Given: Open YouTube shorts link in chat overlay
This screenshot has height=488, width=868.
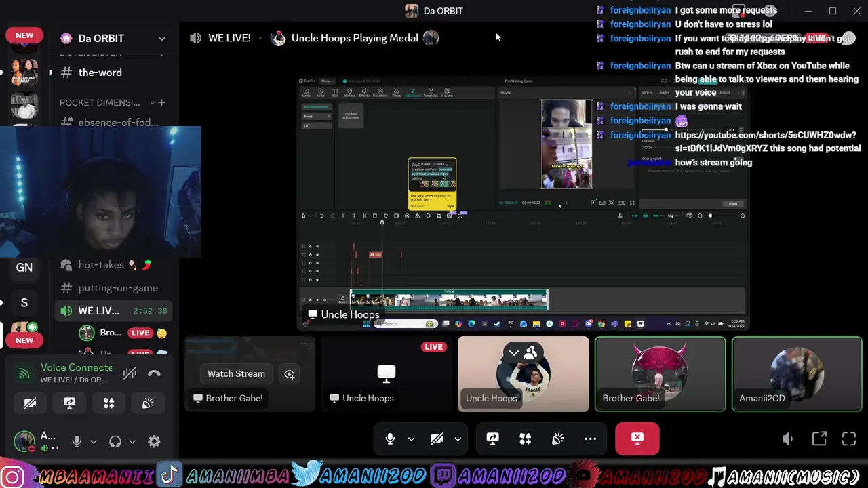Looking at the screenshot, I should (768, 142).
